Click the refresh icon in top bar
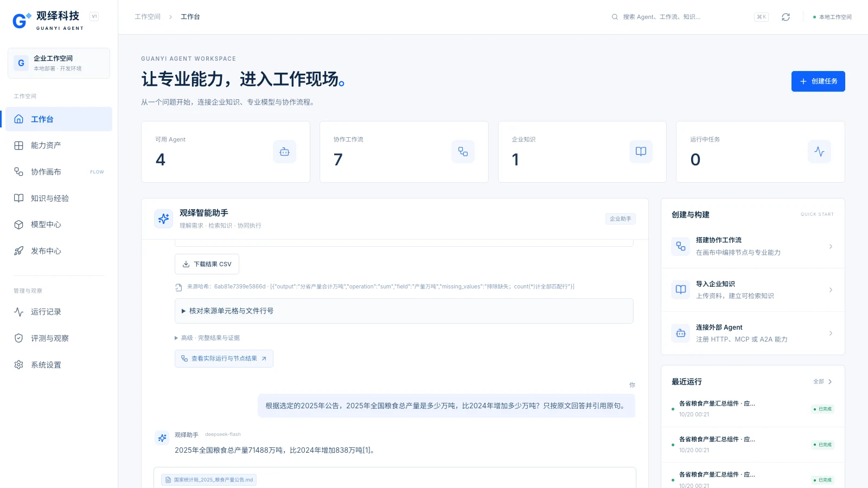868x488 pixels. point(786,17)
